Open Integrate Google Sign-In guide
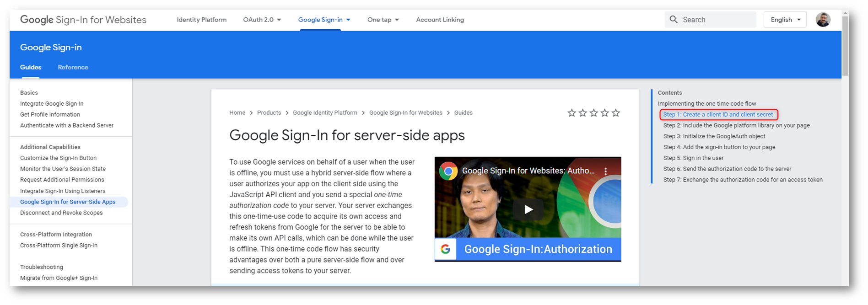 pos(52,104)
